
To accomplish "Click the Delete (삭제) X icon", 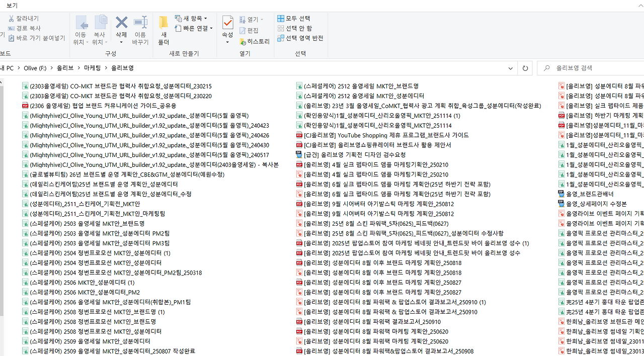I will pyautogui.click(x=121, y=23).
